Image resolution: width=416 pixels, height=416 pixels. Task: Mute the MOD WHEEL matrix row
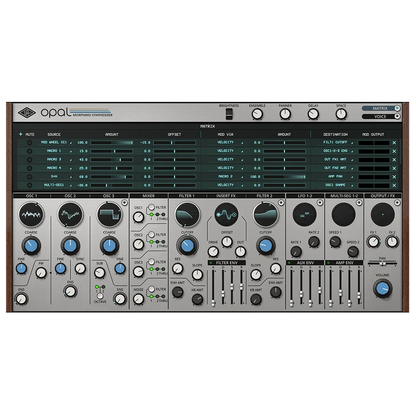29,142
